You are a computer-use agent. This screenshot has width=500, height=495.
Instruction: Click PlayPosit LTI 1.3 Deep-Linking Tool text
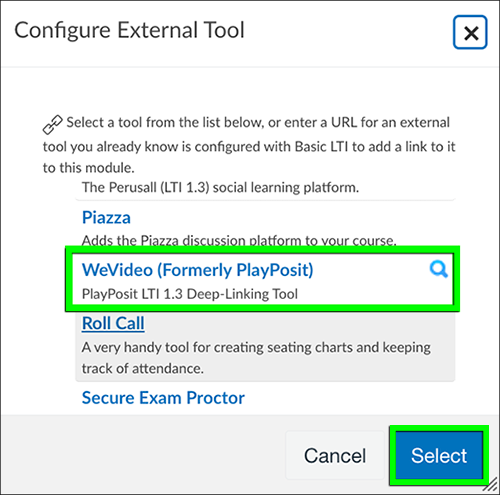[x=190, y=294]
